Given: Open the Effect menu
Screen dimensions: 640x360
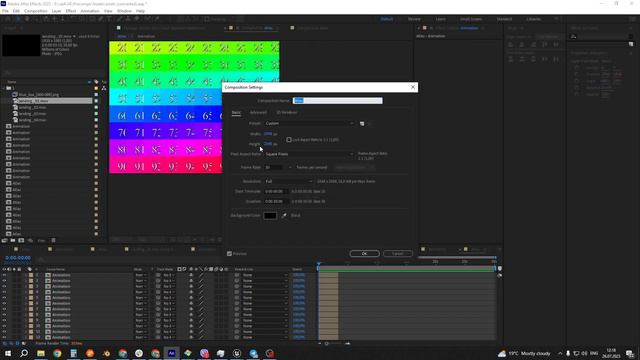Looking at the screenshot, I should click(x=71, y=11).
